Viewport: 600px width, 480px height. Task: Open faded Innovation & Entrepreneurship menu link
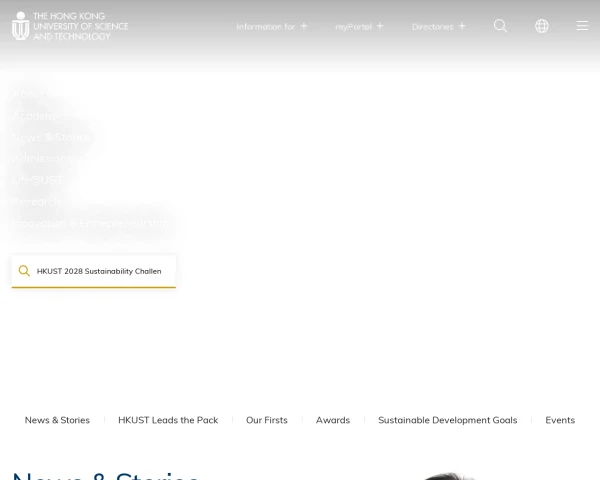[90, 223]
